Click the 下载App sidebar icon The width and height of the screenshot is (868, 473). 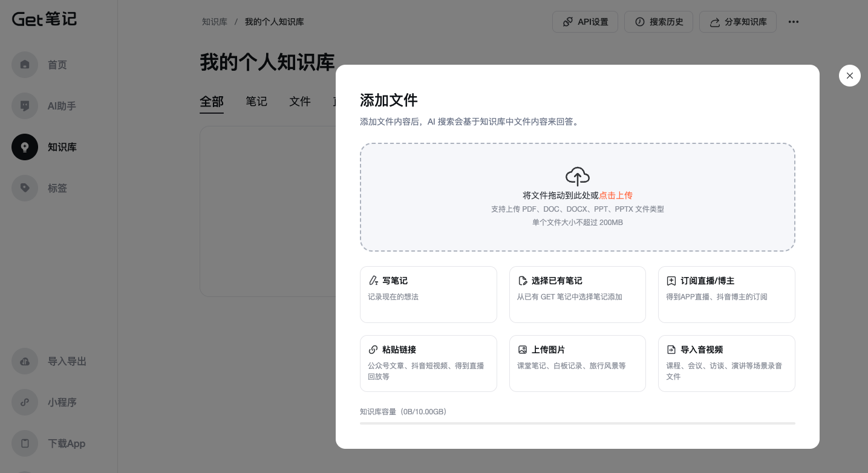pos(24,443)
